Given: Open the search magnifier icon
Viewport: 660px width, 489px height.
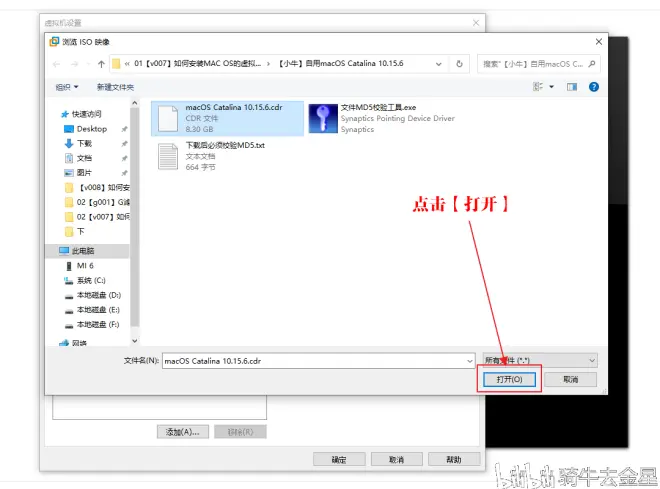Looking at the screenshot, I should coord(592,64).
